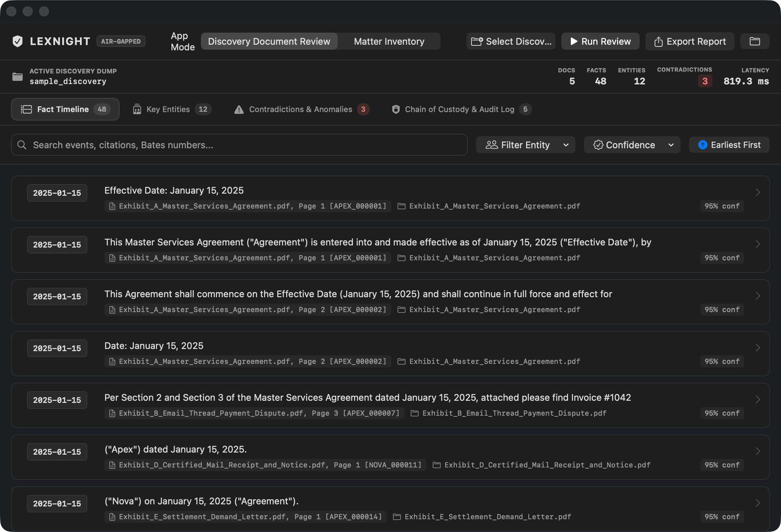Expand the 'Effective Date: January 15, 2025' row chevron
The image size is (781, 532).
pos(758,192)
